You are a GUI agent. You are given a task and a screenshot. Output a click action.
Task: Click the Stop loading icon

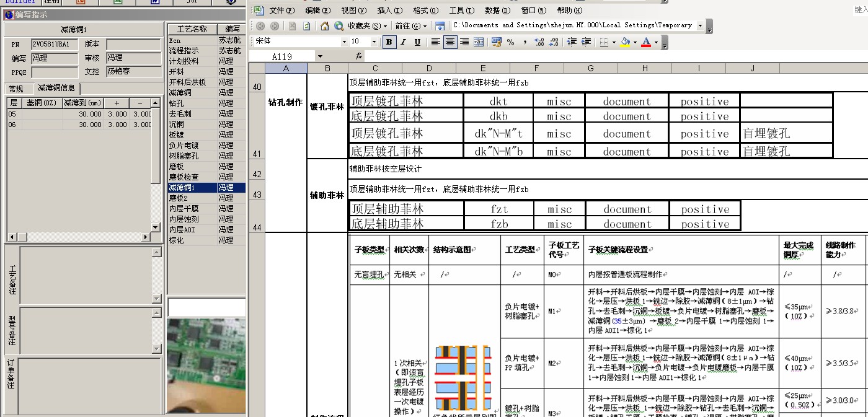tap(292, 26)
